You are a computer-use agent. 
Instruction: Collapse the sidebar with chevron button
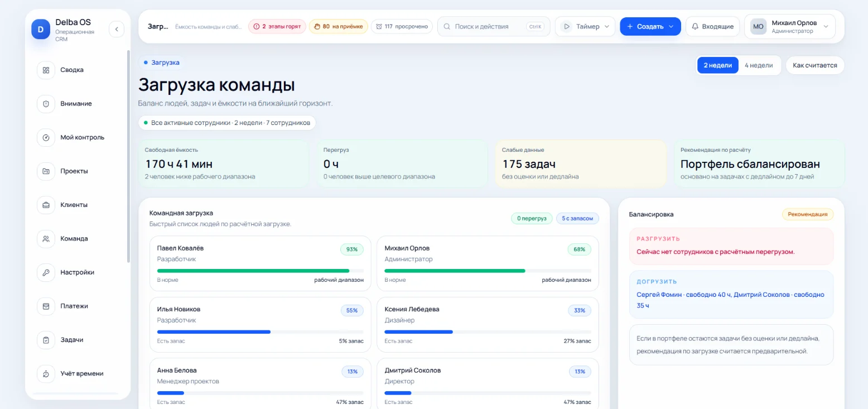click(117, 29)
